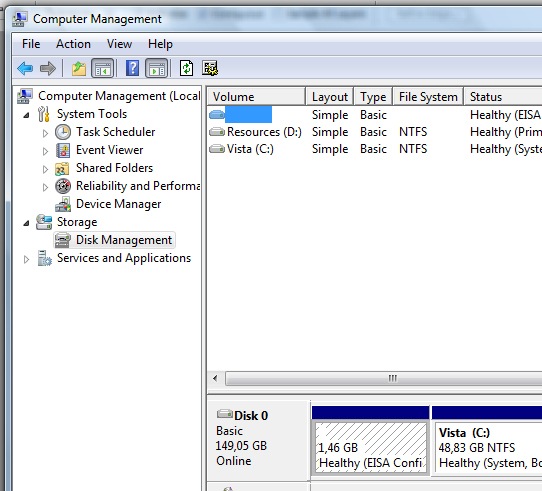Toggle the Show/Hide Console Tree button
This screenshot has width=542, height=491.
[103, 68]
